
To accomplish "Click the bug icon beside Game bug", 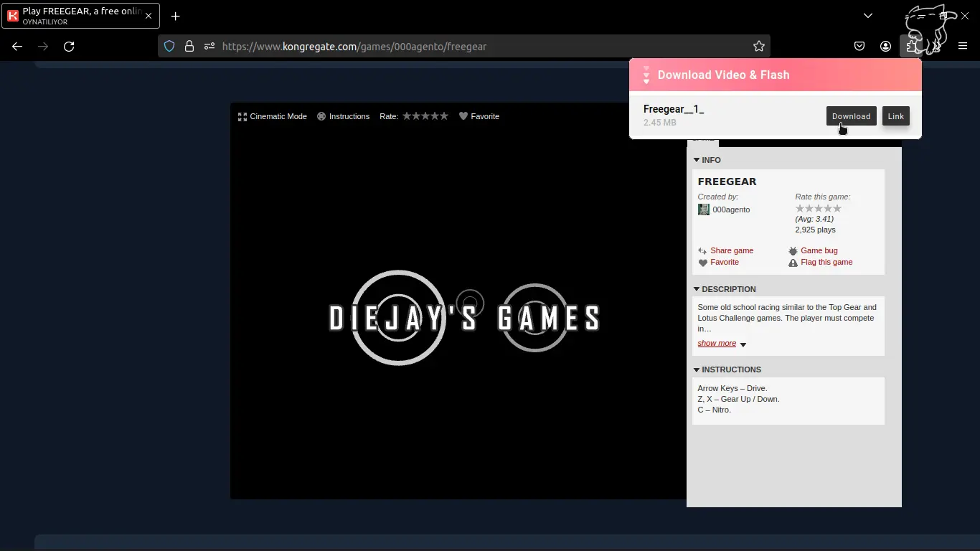I will pos(793,251).
